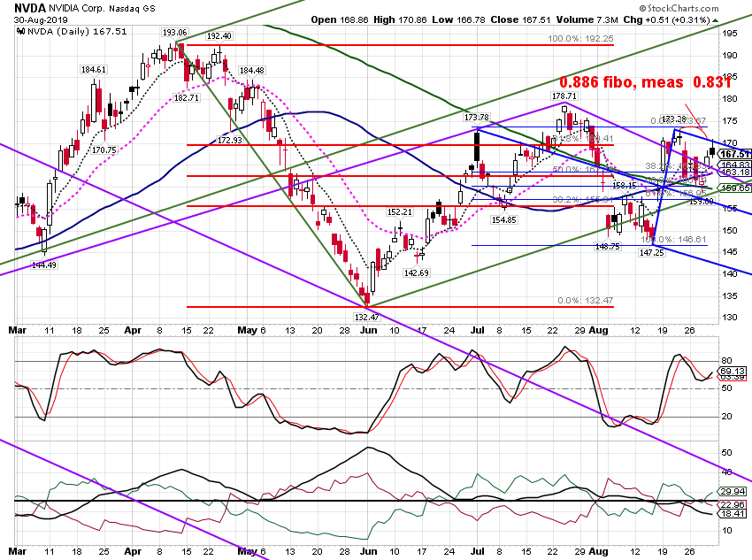This screenshot has height=560, width=752.
Task: Select the bold NVDA ticker symbol in the header
Action: pyautogui.click(x=30, y=8)
